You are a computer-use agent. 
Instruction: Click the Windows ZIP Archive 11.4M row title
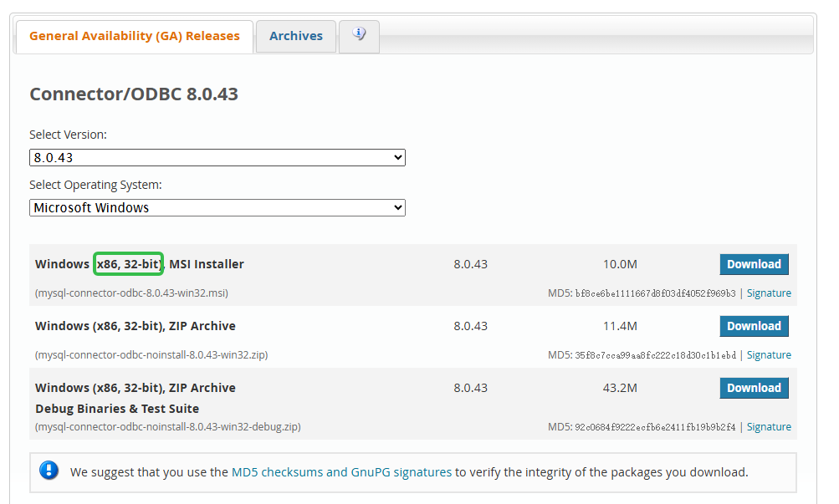(136, 326)
